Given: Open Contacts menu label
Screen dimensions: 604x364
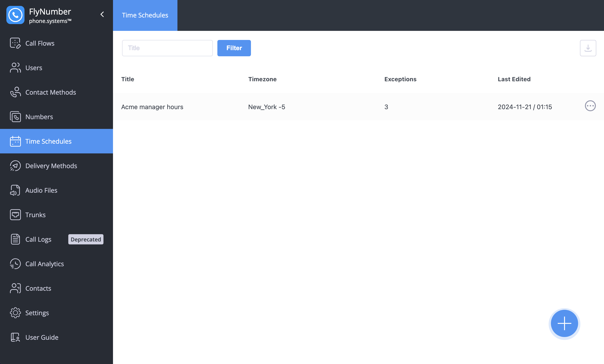Looking at the screenshot, I should pos(38,288).
